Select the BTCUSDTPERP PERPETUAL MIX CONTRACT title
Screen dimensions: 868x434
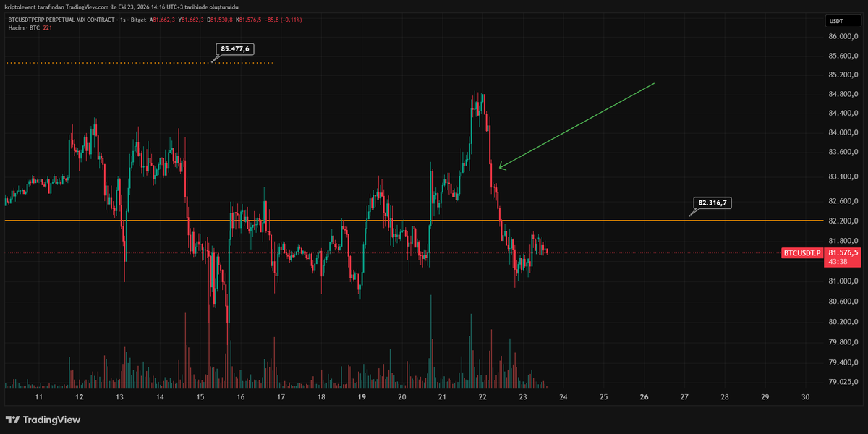(61, 20)
